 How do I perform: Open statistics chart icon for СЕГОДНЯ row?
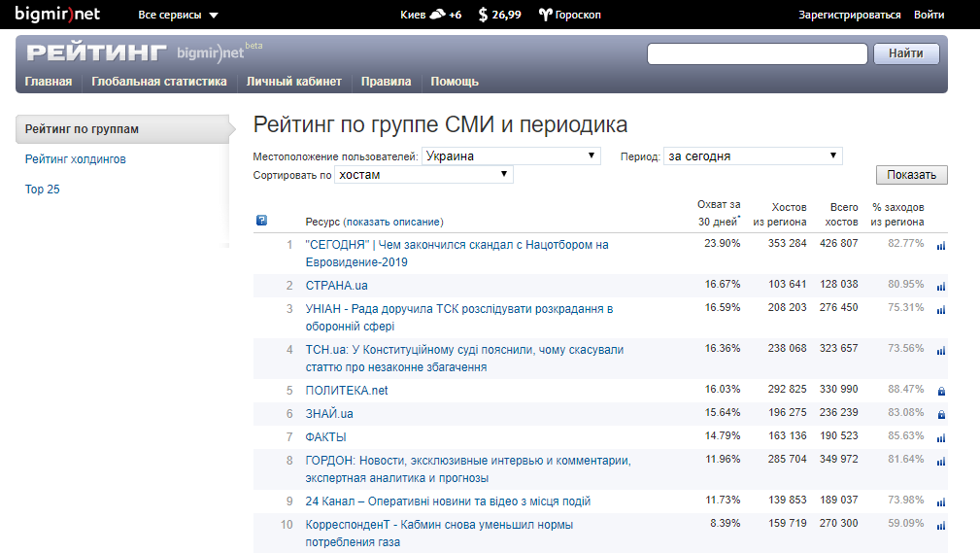[940, 246]
